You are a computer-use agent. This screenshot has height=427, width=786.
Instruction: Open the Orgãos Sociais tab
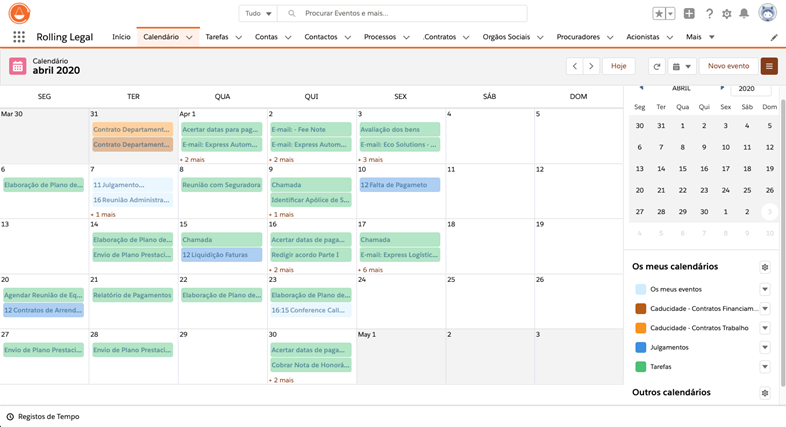coord(506,37)
